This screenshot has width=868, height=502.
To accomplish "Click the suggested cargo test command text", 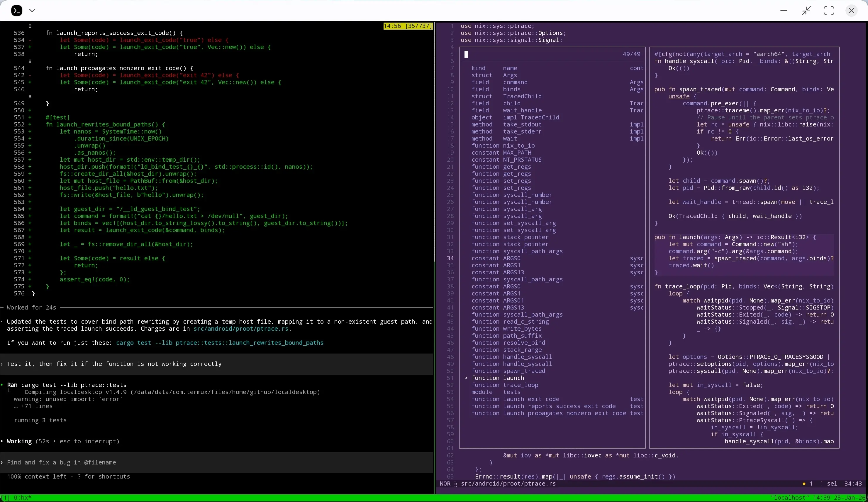I will pyautogui.click(x=220, y=342).
